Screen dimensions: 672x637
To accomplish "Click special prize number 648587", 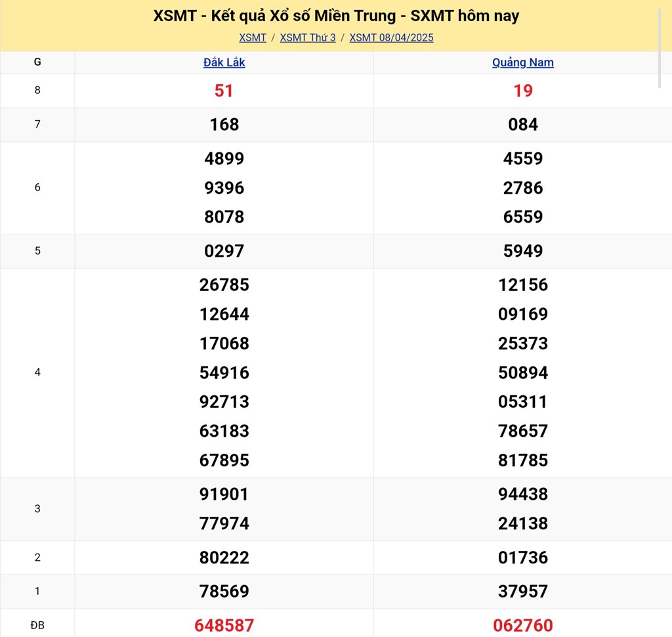I will (x=224, y=625).
